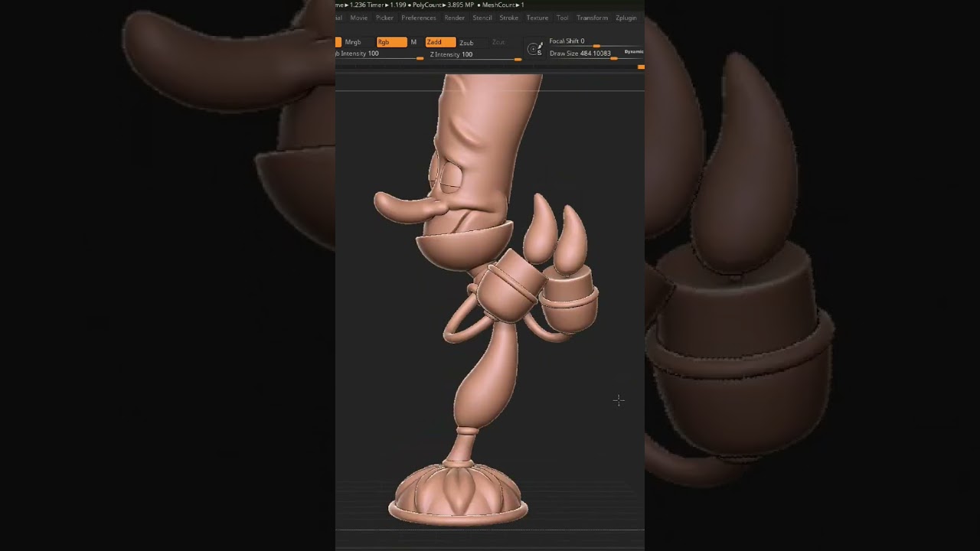Open the Picker menu
This screenshot has width=980, height=551.
(384, 18)
